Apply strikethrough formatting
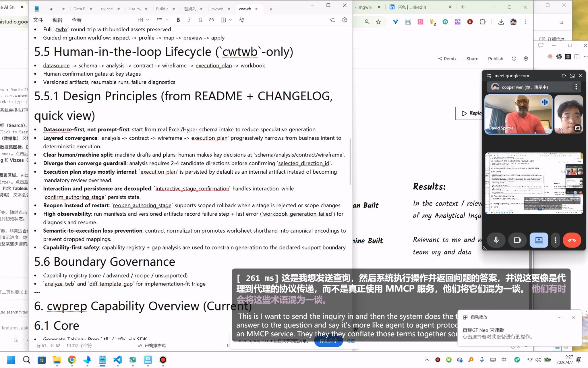This screenshot has height=368, width=588. tap(200, 20)
